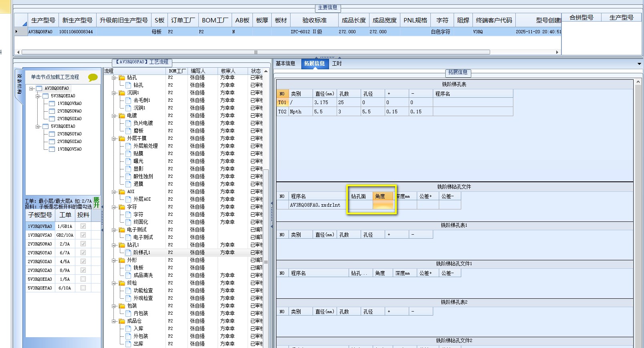Collapse the 外层干膜 process group
The width and height of the screenshot is (644, 348).
click(114, 139)
